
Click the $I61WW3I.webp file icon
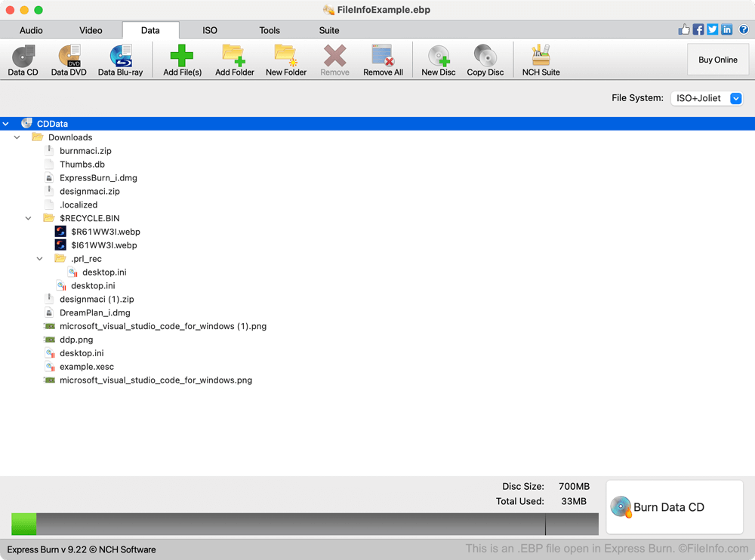60,245
